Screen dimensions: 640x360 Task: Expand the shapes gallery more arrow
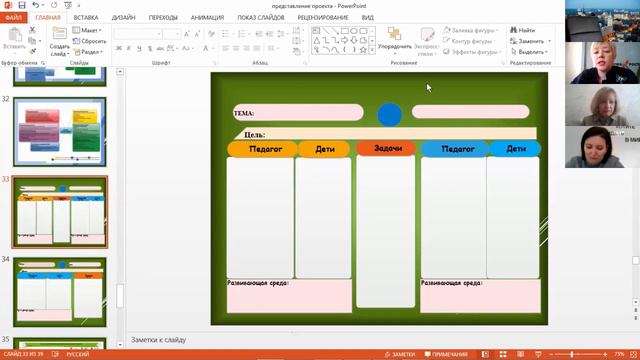click(372, 50)
